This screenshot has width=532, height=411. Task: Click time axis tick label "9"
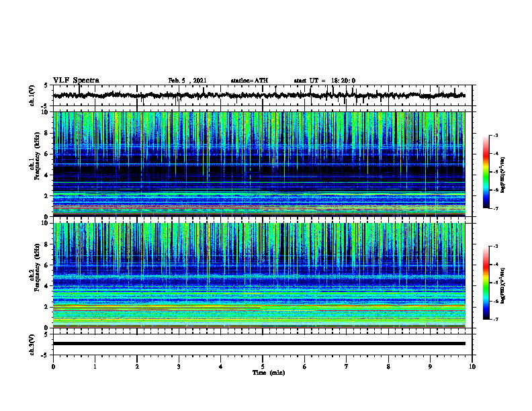click(x=430, y=367)
